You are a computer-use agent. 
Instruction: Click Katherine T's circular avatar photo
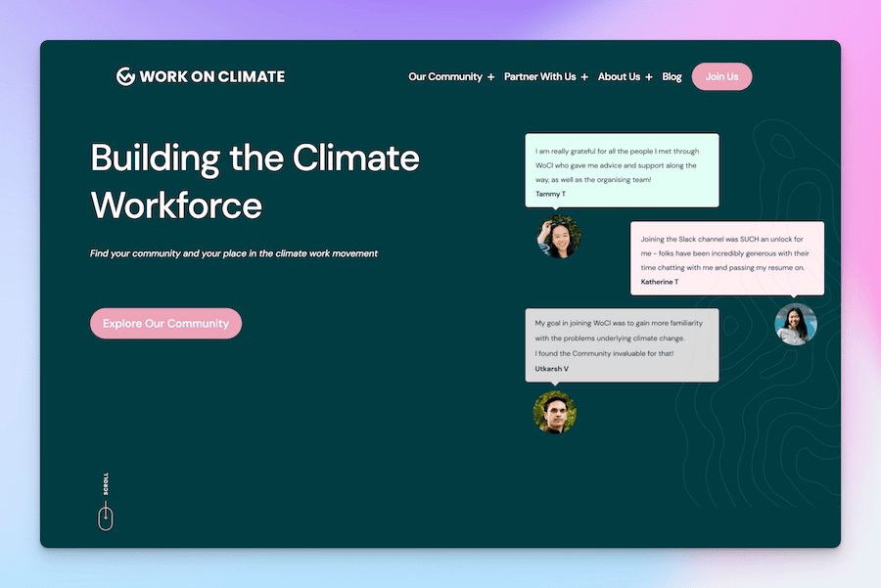(795, 324)
